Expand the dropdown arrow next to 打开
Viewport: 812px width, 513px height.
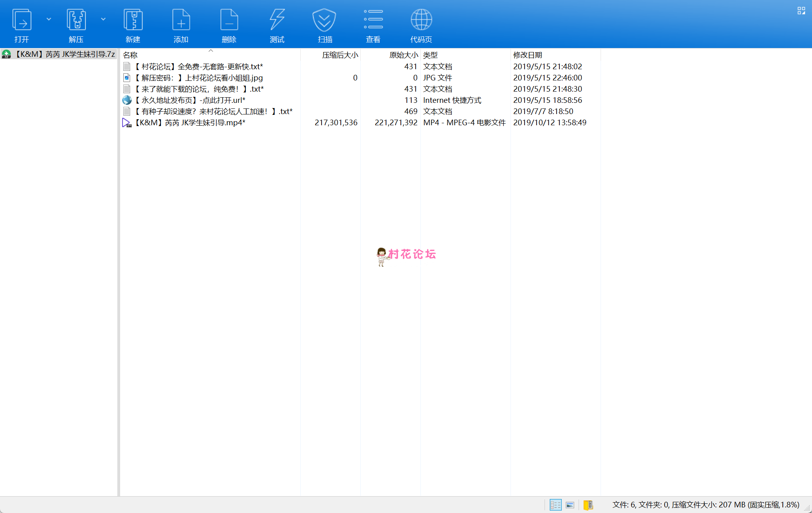49,19
